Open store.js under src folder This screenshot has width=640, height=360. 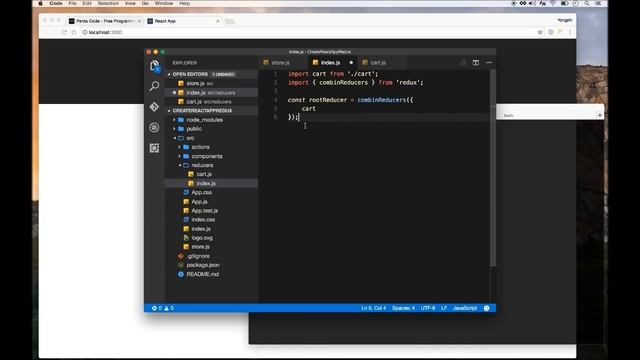pos(211,247)
